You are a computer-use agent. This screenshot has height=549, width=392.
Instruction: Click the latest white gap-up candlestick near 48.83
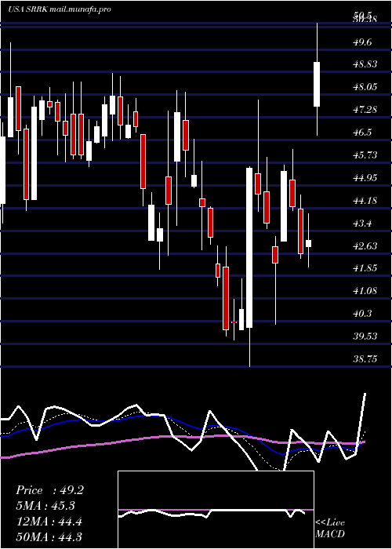pos(317,84)
